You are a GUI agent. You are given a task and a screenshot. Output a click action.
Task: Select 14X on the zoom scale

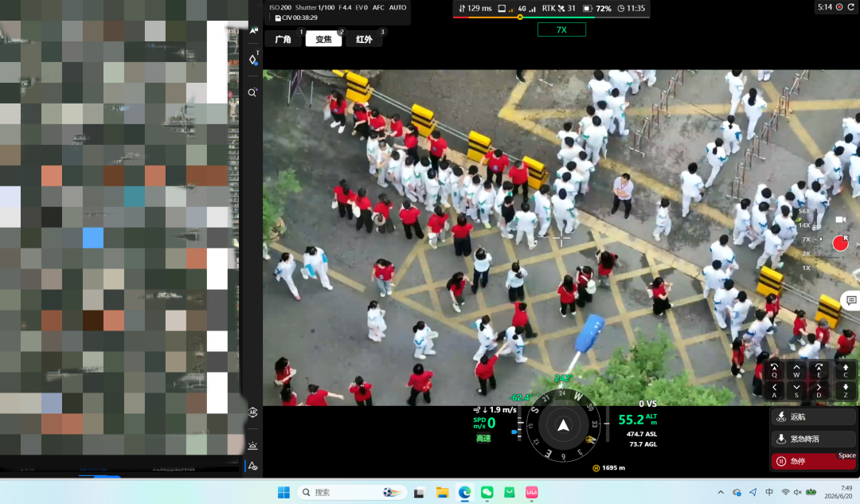pos(804,225)
